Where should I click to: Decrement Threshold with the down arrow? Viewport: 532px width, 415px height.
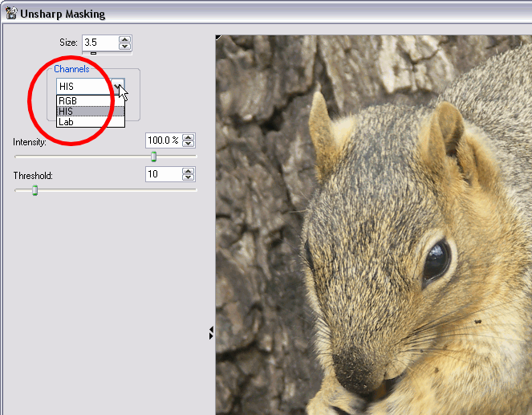pyautogui.click(x=189, y=178)
